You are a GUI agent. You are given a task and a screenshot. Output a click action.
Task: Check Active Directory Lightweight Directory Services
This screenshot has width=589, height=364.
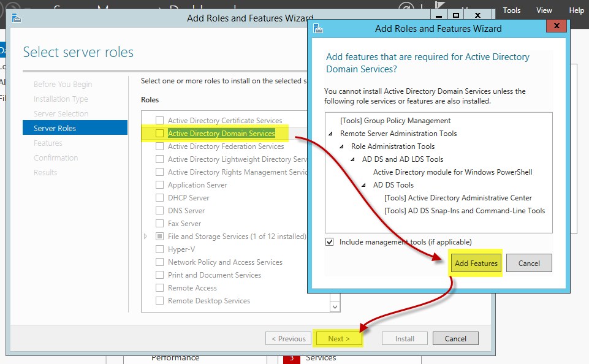tap(159, 159)
